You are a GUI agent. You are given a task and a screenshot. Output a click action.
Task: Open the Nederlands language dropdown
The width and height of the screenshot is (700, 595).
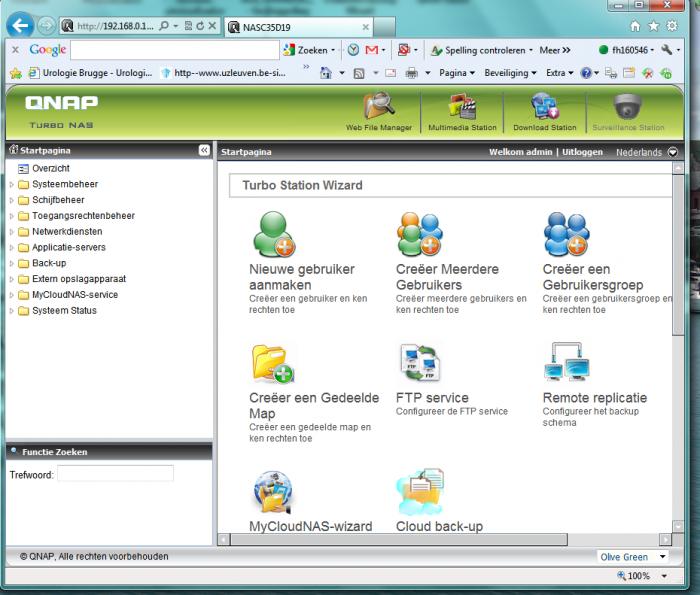672,152
